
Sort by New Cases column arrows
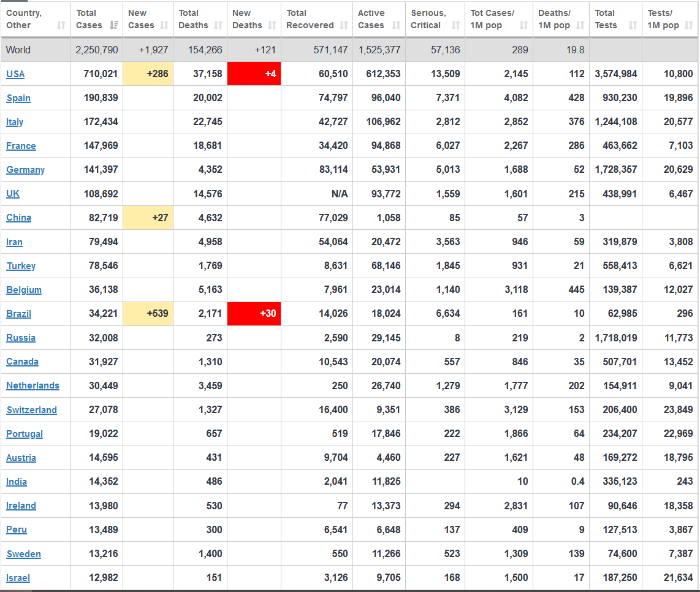pyautogui.click(x=164, y=26)
